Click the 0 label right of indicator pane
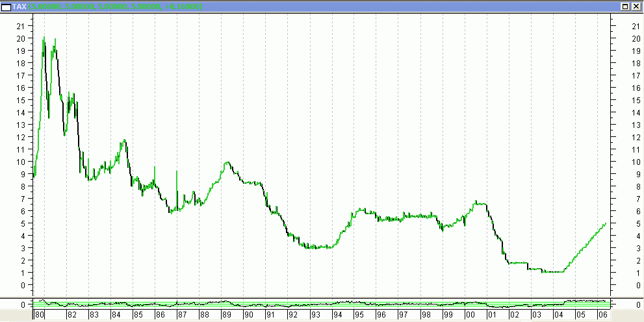 click(x=638, y=304)
